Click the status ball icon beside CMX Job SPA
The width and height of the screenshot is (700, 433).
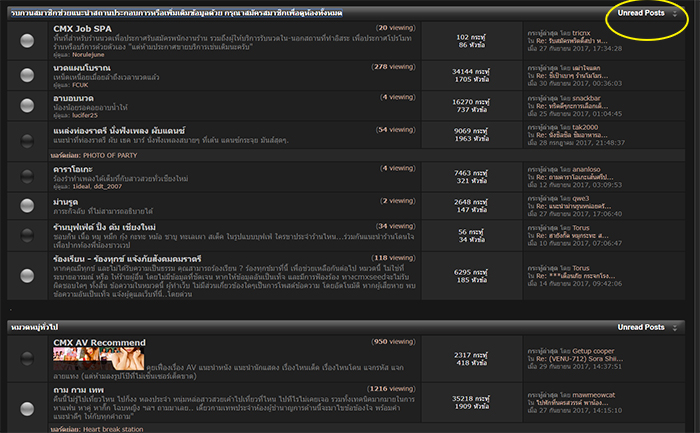click(27, 41)
